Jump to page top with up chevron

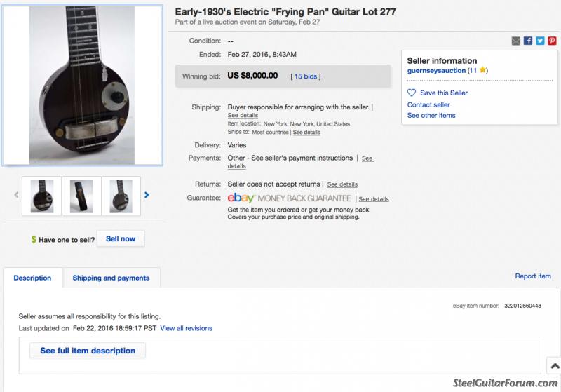(555, 366)
